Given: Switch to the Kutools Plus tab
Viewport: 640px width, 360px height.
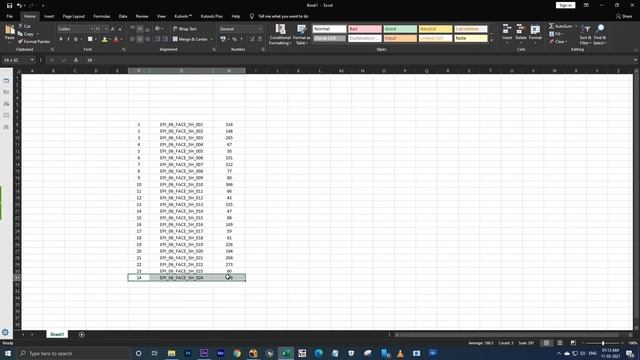Looking at the screenshot, I should pos(211,16).
